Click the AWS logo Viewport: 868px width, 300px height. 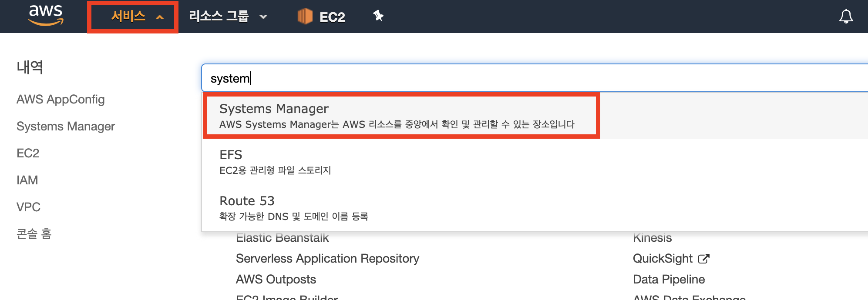point(46,15)
